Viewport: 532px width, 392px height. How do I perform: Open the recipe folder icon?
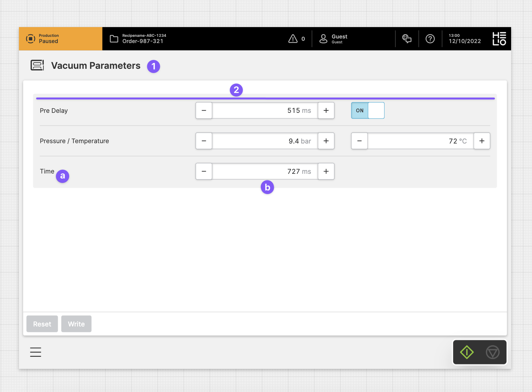[x=114, y=38]
